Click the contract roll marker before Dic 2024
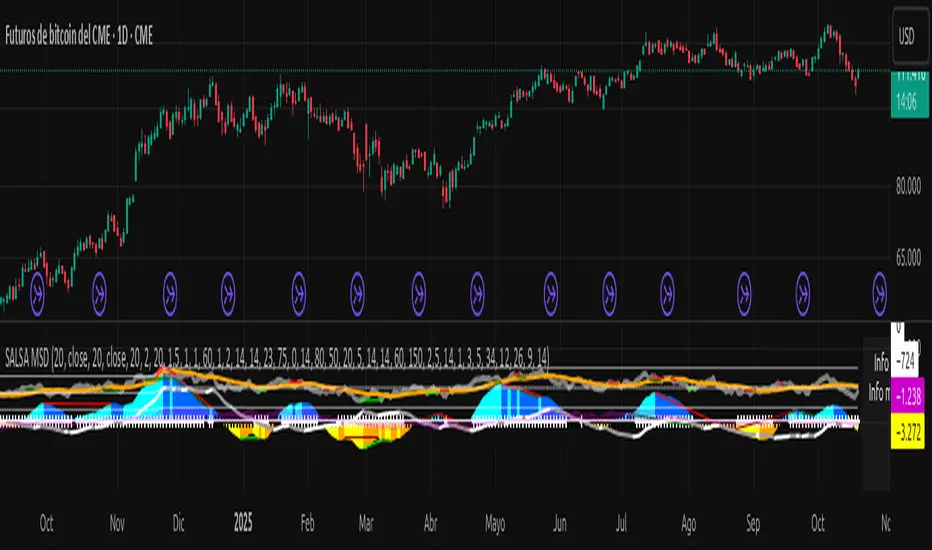The image size is (932, 550). [x=171, y=293]
